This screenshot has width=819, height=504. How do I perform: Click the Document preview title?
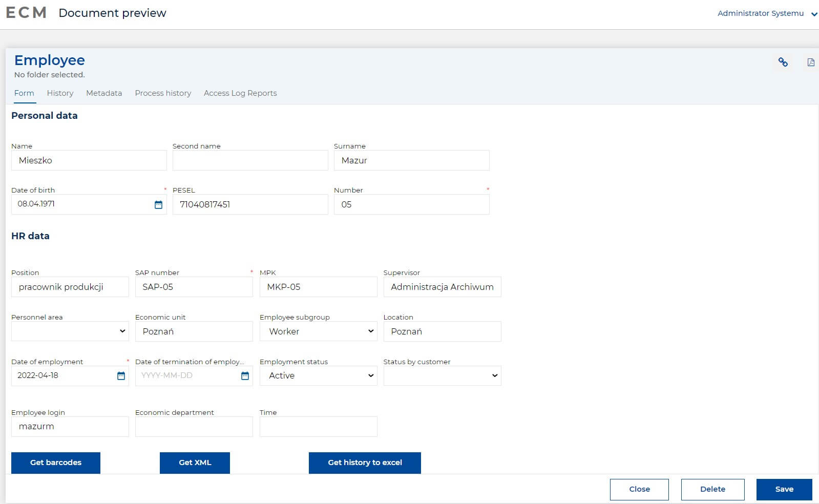point(113,13)
